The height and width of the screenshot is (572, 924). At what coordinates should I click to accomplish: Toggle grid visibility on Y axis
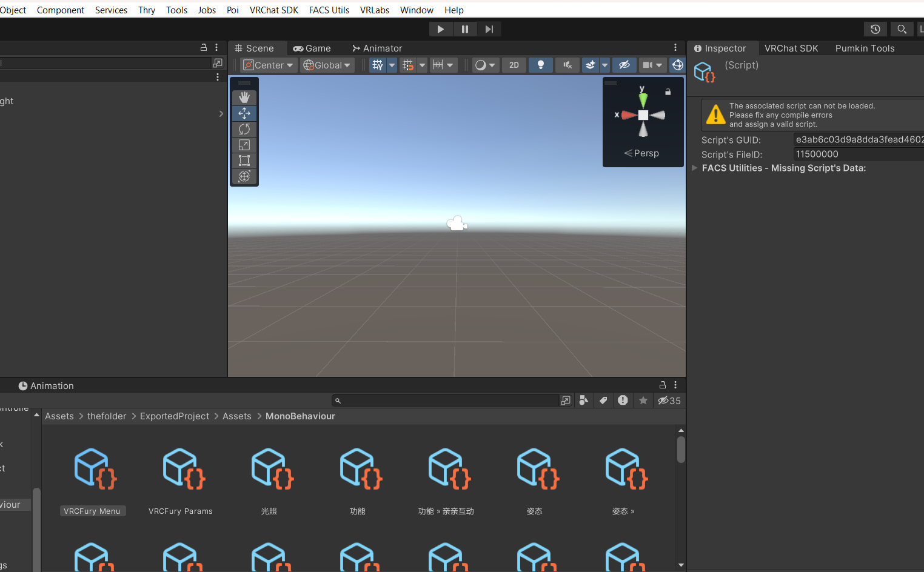[x=378, y=65]
